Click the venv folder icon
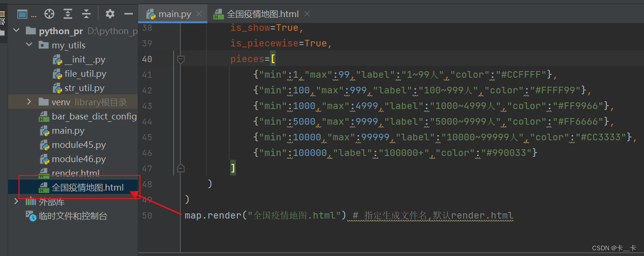This screenshot has height=256, width=644. click(x=44, y=102)
